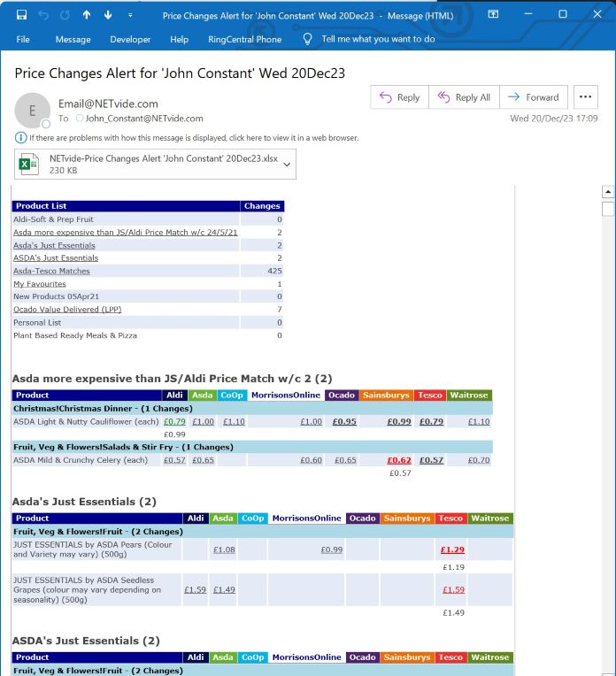The width and height of the screenshot is (616, 676).
Task: Click the view in web browser info message
Action: pyautogui.click(x=194, y=138)
